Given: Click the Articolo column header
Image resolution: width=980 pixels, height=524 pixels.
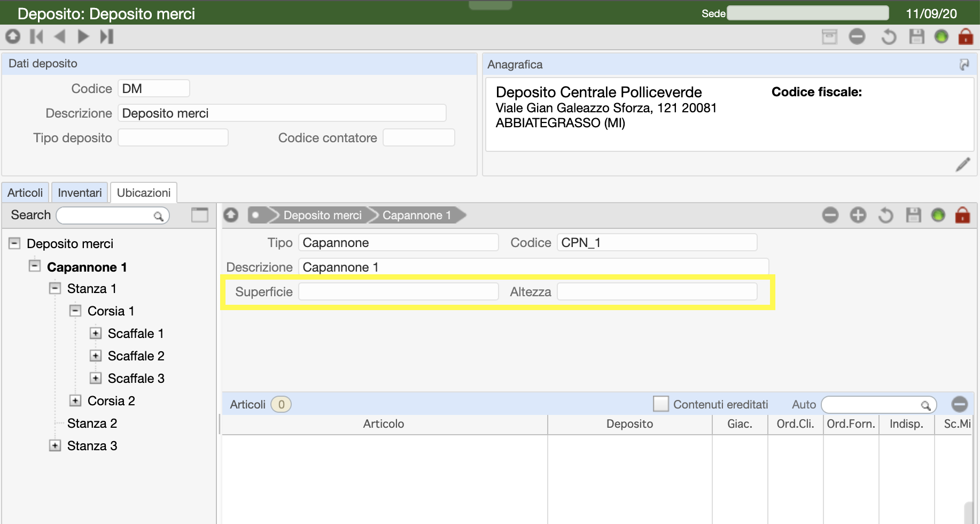Looking at the screenshot, I should (384, 424).
